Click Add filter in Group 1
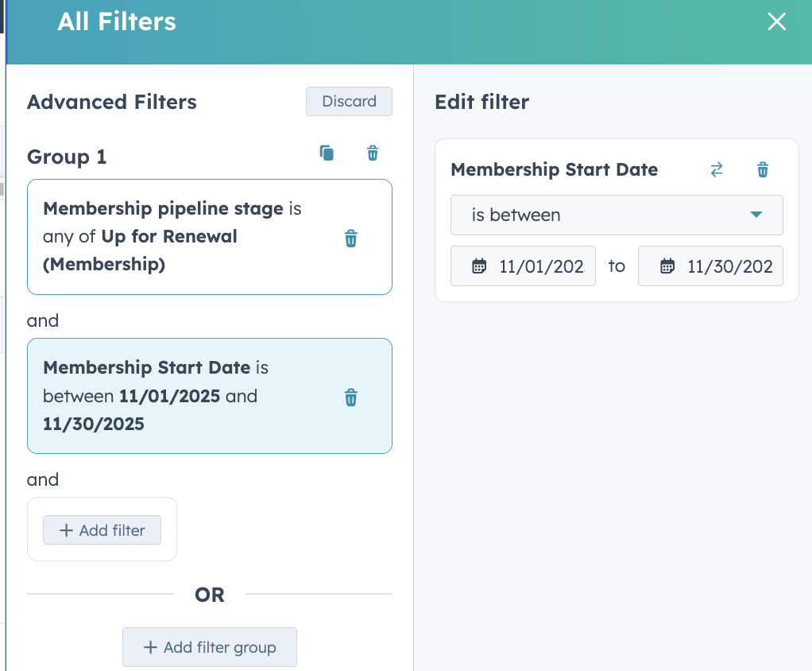 point(102,530)
